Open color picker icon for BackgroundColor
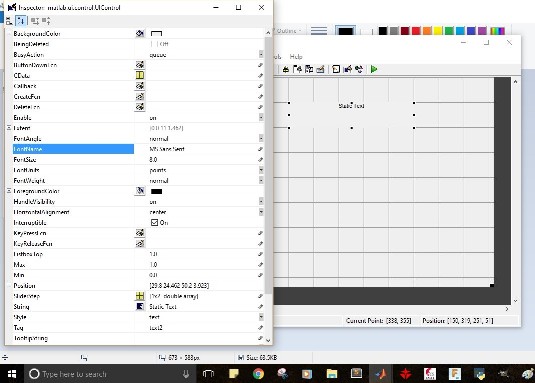Screen dimensions: 535x383 pos(140,33)
